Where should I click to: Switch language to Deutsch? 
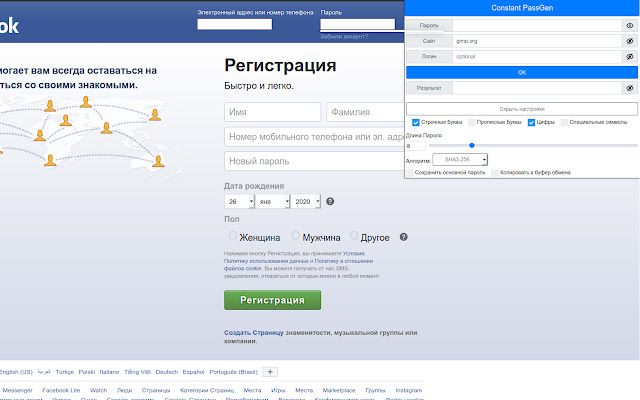[x=167, y=372]
